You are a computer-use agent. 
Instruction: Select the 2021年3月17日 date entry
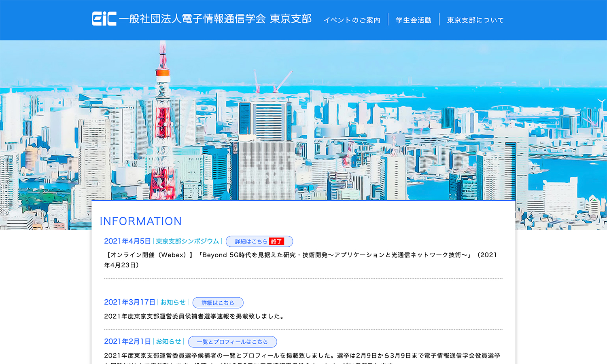pyautogui.click(x=129, y=303)
